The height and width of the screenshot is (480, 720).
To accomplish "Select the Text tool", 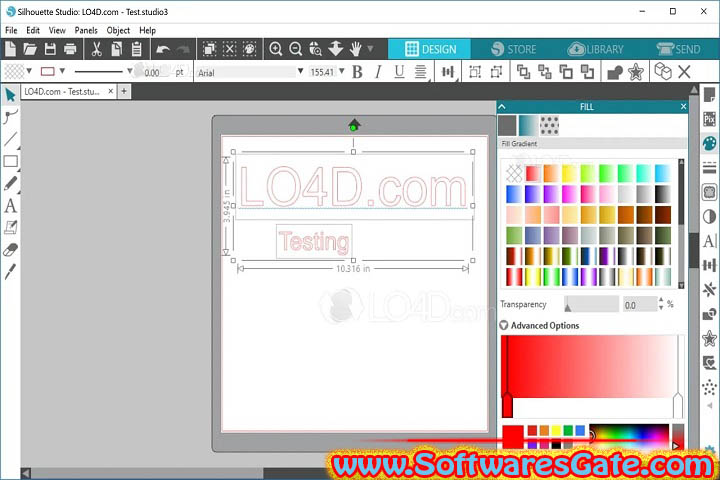I will (x=10, y=205).
